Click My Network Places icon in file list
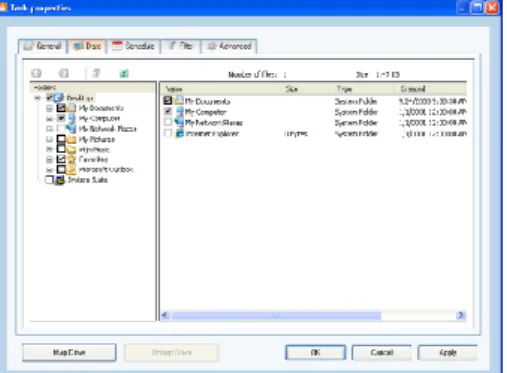Screen dimensions: 507x373 tap(179, 122)
